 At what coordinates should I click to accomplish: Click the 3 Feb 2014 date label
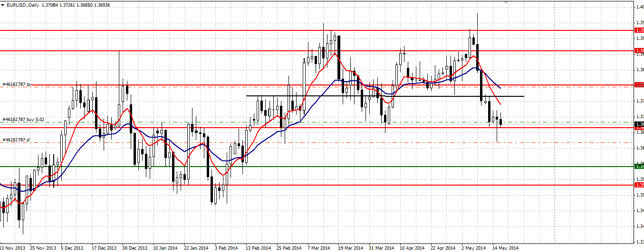pyautogui.click(x=226, y=248)
